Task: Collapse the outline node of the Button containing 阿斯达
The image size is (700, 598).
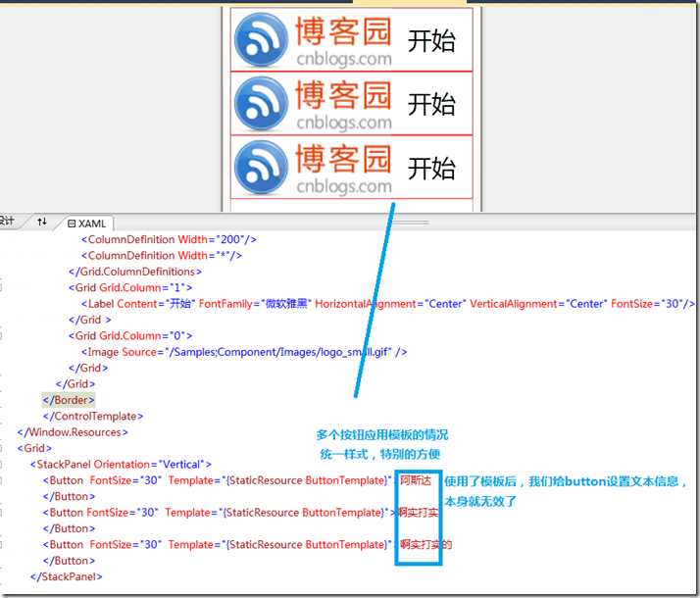Action: (1, 480)
